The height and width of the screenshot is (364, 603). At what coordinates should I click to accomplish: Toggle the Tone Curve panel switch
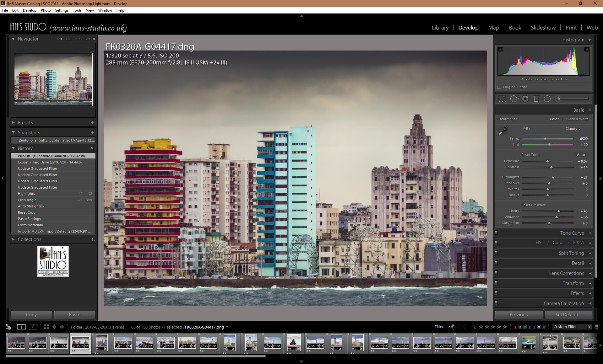(x=497, y=233)
